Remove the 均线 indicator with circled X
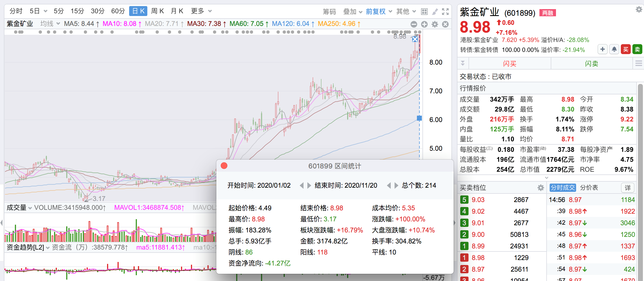644x281 pixels. pyautogui.click(x=445, y=24)
